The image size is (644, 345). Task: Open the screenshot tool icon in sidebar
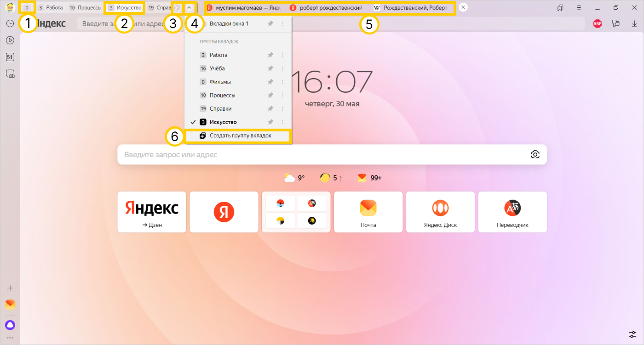(10, 74)
